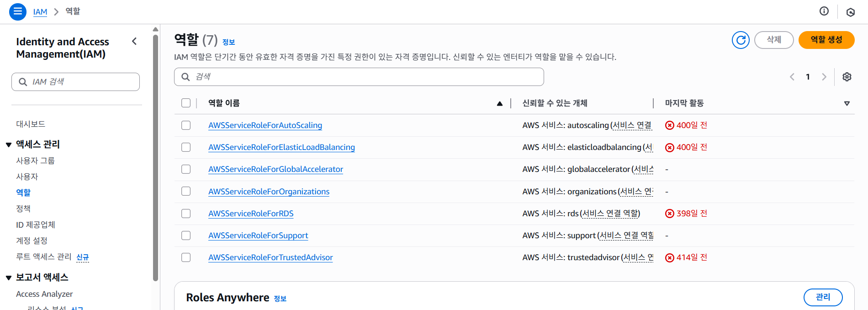Collapse the IAM side navigation panel

coord(134,42)
